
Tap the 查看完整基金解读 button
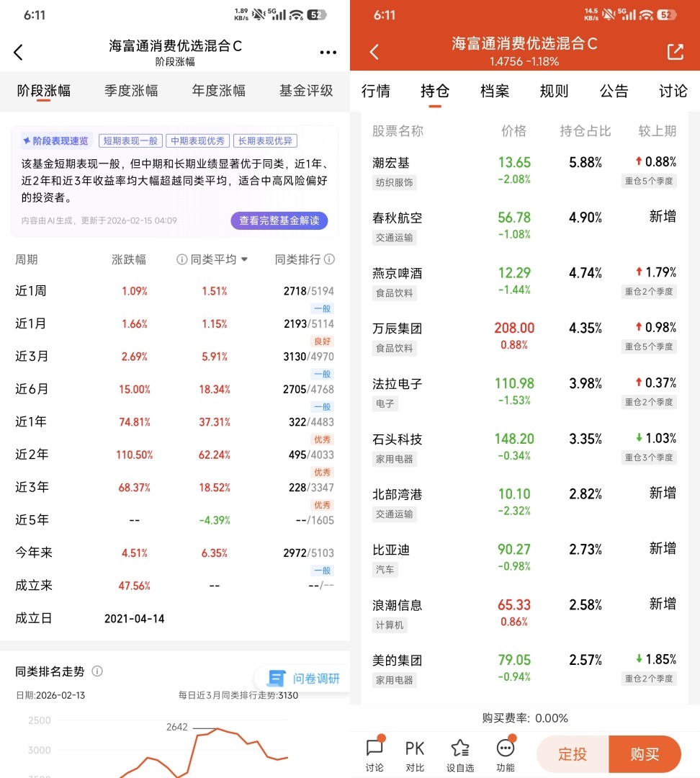279,221
